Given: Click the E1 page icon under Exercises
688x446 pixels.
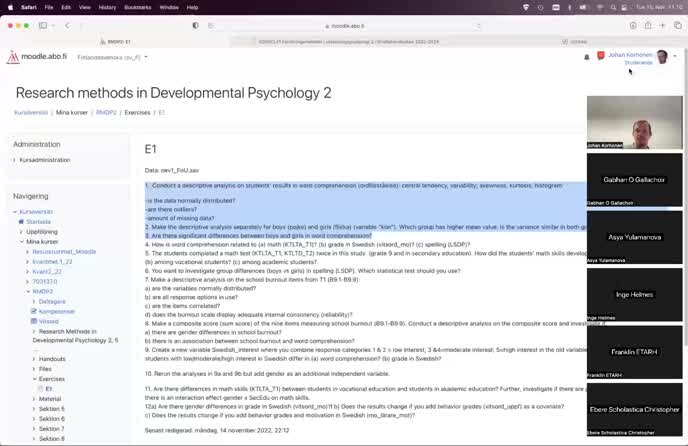Looking at the screenshot, I should pos(40,388).
